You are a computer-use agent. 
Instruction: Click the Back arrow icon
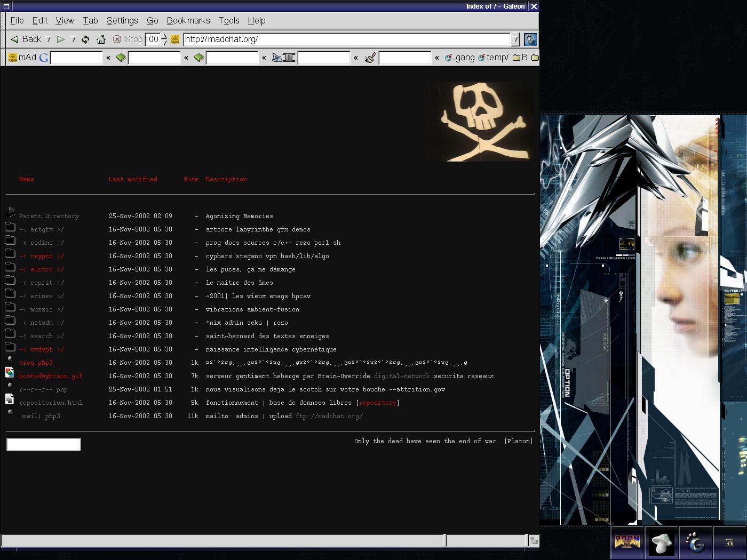click(x=14, y=39)
